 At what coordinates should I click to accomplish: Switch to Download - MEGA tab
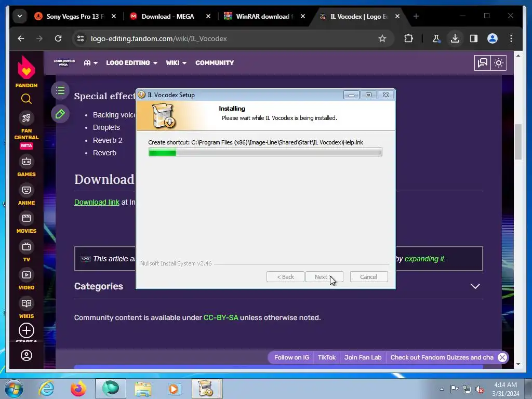point(168,16)
